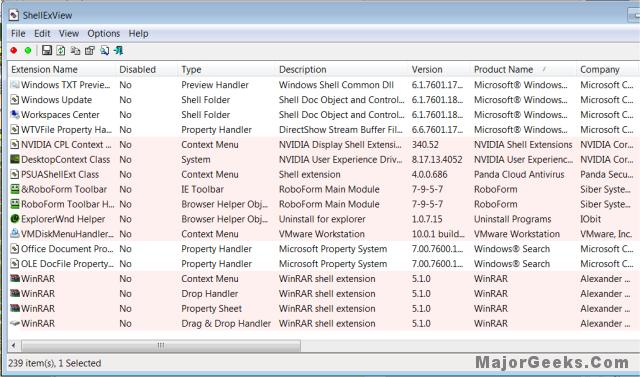Open the Help menu
Image resolution: width=640 pixels, height=377 pixels.
pos(138,33)
